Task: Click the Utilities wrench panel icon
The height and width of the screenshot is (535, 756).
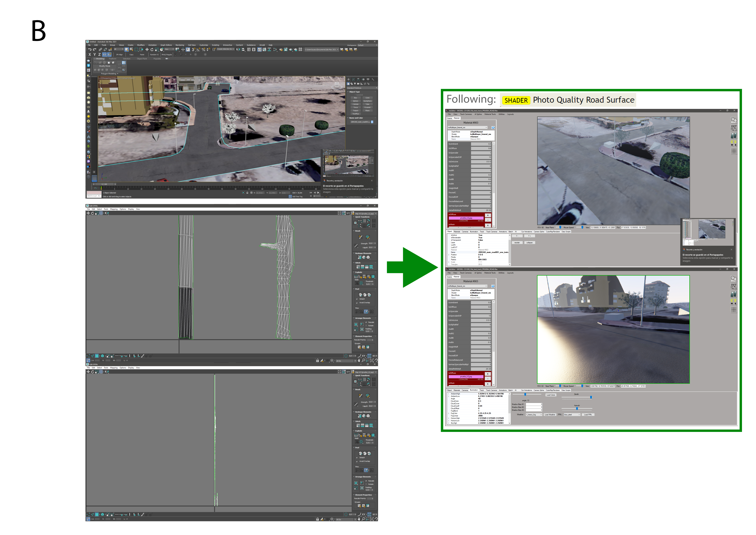Action: pos(373,79)
